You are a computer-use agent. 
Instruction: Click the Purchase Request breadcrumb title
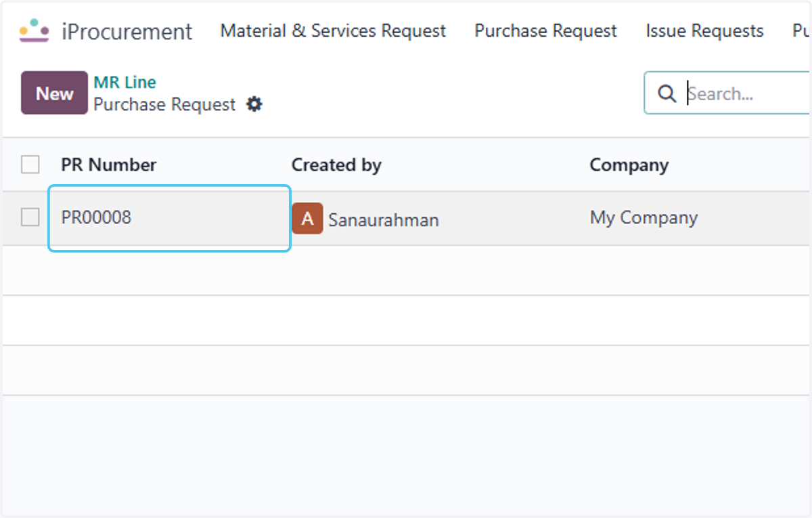tap(164, 104)
